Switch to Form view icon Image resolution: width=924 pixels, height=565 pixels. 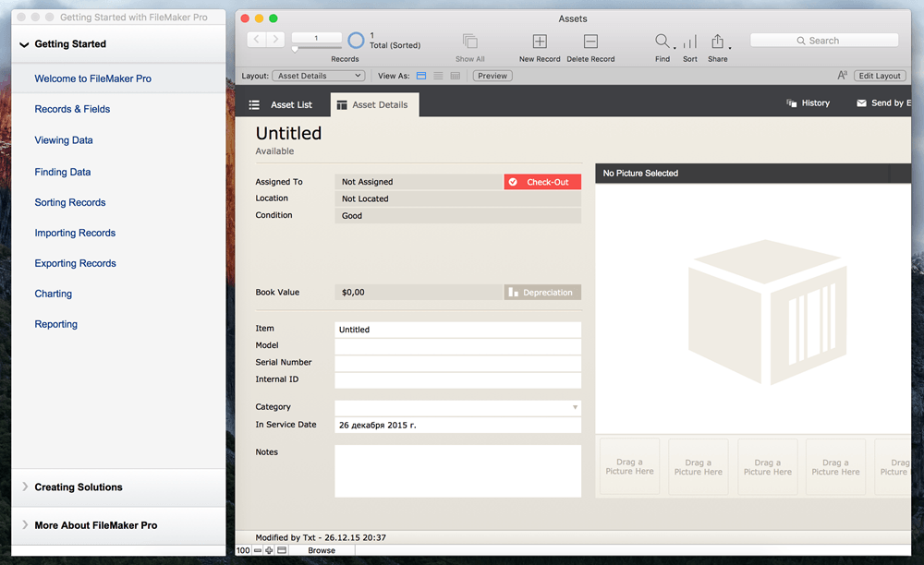click(x=421, y=76)
